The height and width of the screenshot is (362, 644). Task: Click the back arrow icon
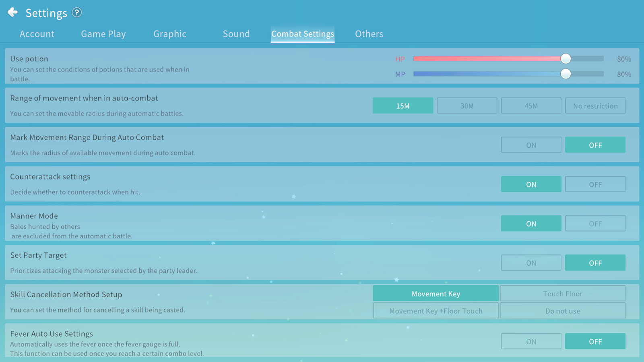coord(12,12)
